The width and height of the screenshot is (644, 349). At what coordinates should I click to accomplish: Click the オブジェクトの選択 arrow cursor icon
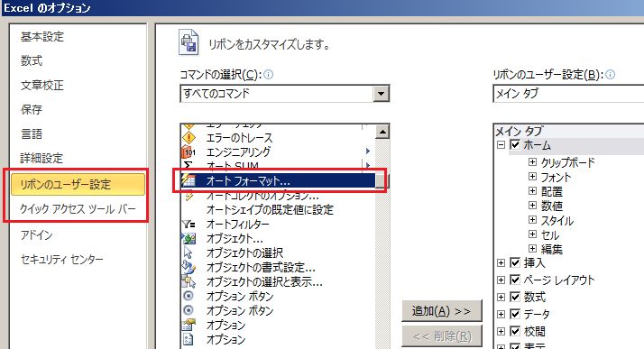(189, 253)
